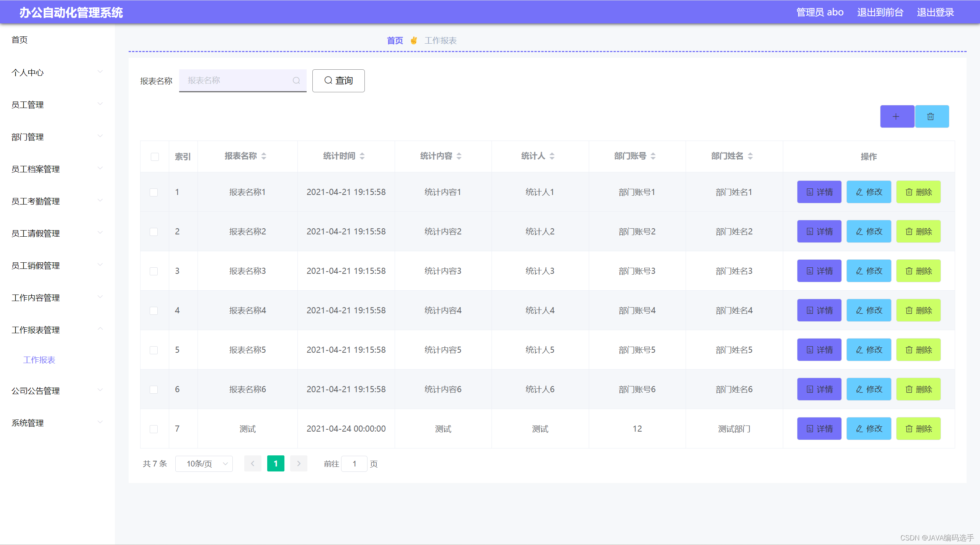Viewport: 980px width, 545px height.
Task: Click the plus add-record button
Action: coord(897,116)
